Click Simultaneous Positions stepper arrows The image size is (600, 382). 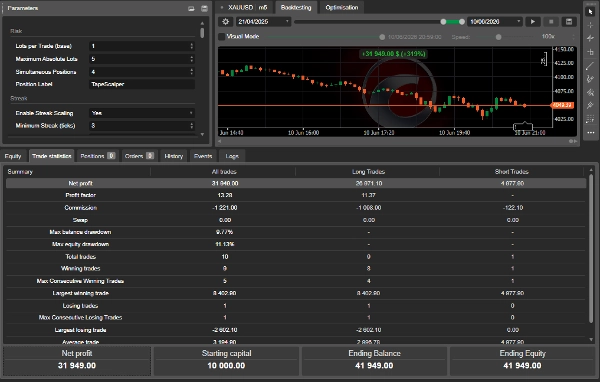tap(192, 72)
